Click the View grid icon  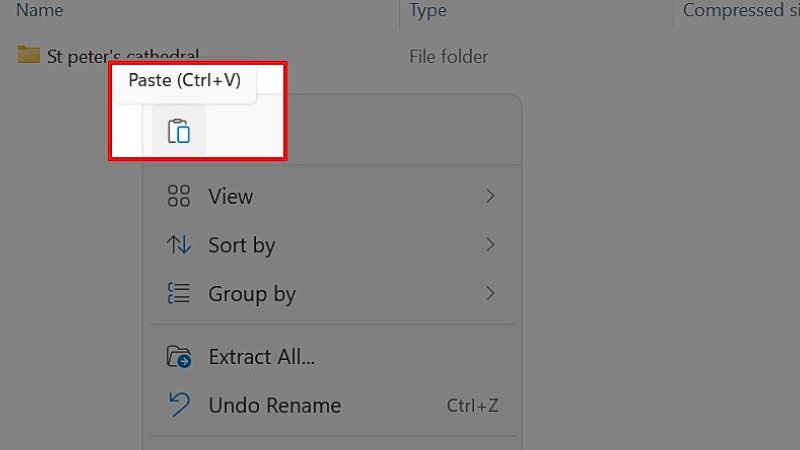click(179, 196)
